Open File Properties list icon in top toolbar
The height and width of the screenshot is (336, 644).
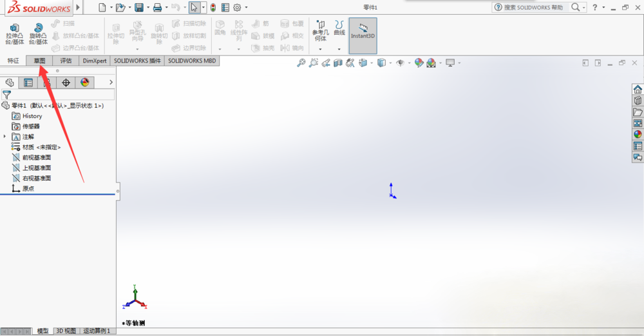tap(225, 7)
